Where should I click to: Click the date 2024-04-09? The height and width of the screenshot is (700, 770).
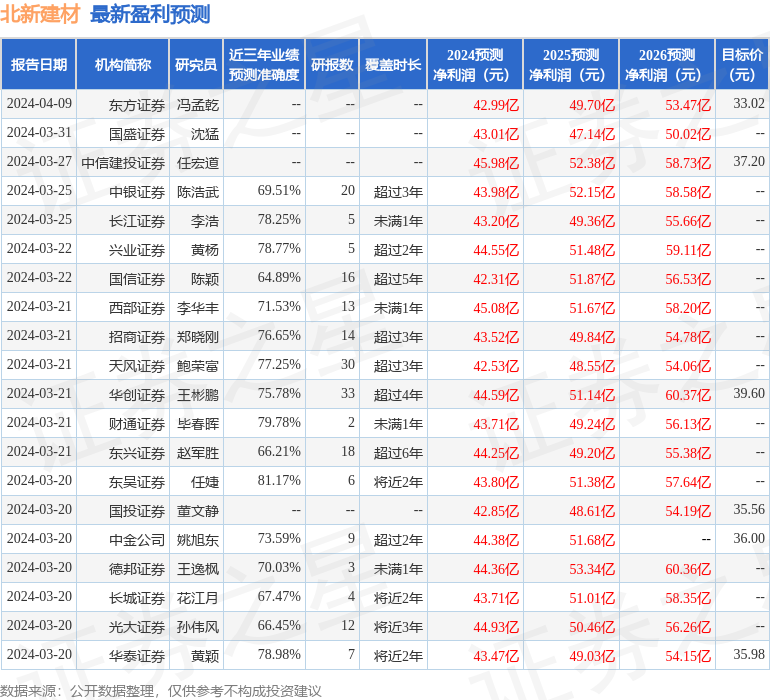coord(39,103)
